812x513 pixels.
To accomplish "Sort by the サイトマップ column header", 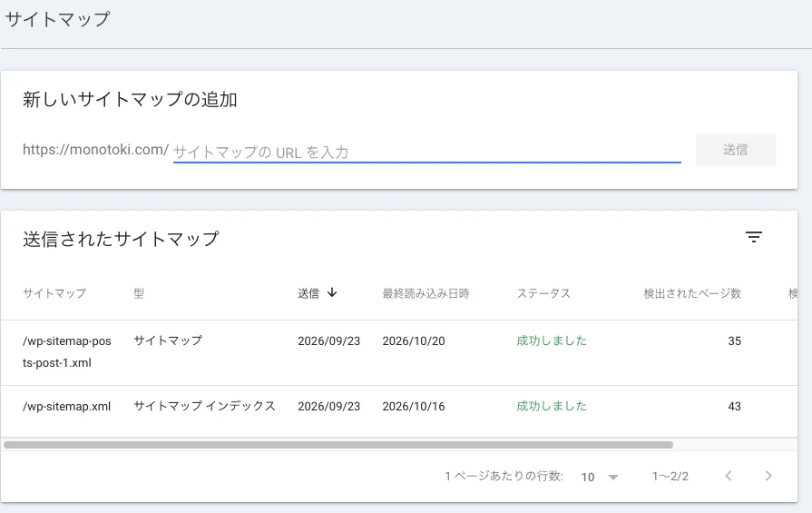I will click(54, 293).
